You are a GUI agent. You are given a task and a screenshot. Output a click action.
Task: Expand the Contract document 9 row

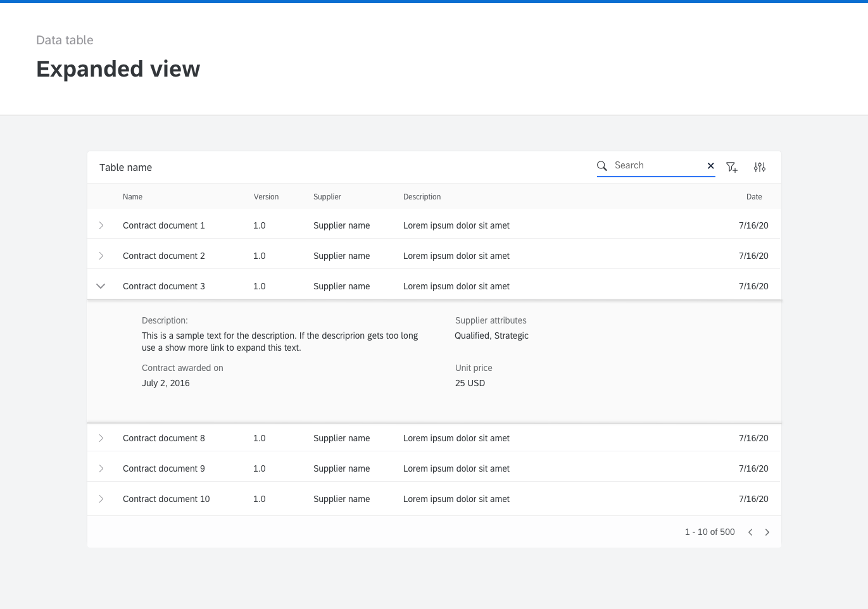tap(101, 468)
